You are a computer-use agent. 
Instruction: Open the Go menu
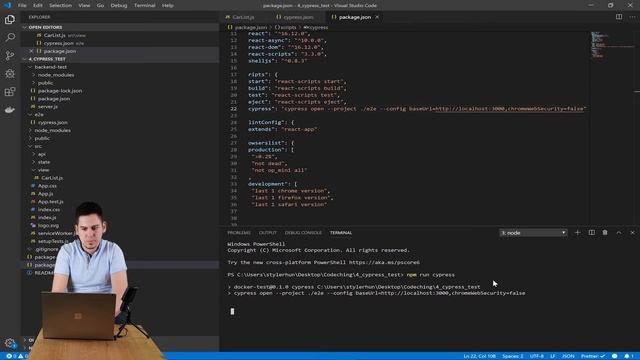click(100, 5)
